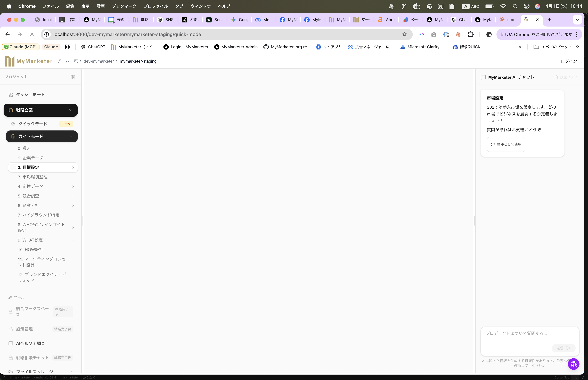
Task: Open すべてのブックマーク folder
Action: coord(556,47)
